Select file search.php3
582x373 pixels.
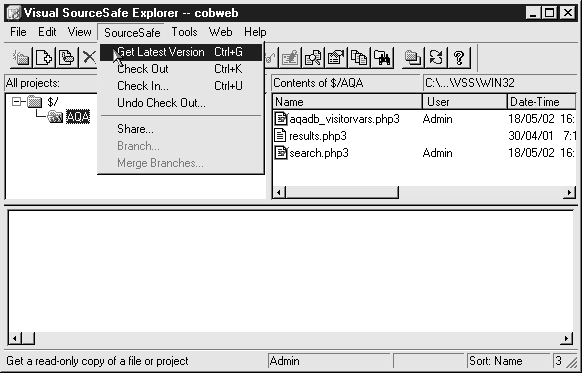[319, 153]
